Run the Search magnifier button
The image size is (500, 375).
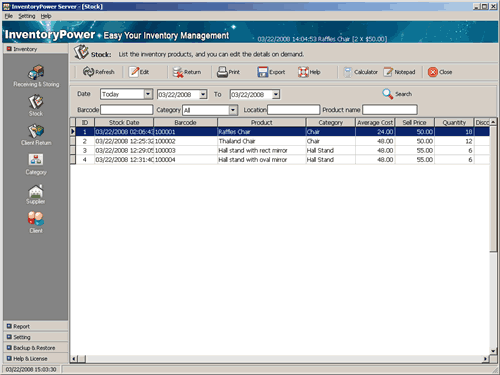tap(397, 94)
